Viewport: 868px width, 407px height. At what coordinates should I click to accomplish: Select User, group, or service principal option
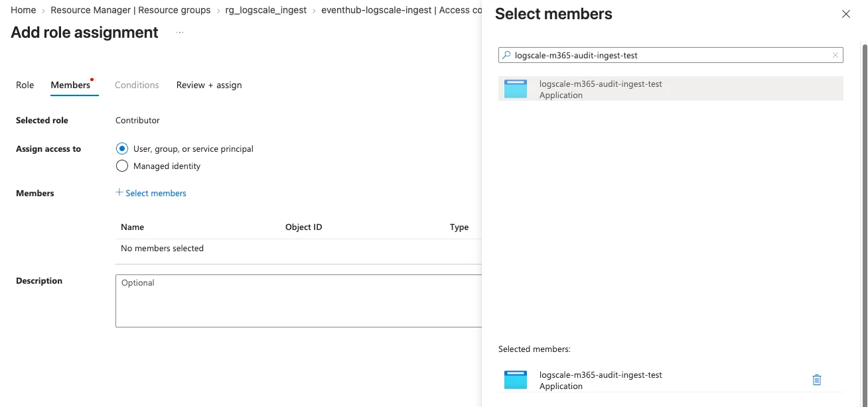point(121,148)
